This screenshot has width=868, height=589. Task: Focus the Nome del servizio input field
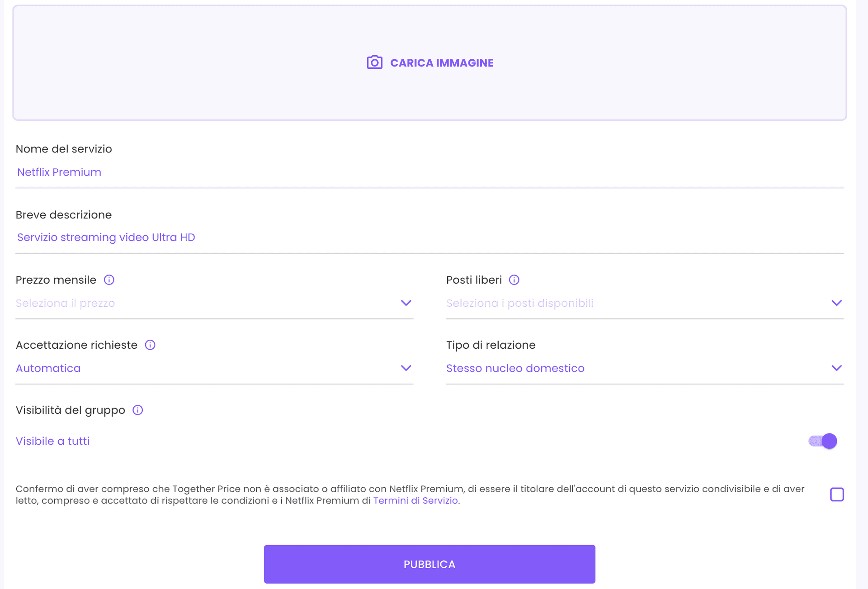[x=429, y=172]
